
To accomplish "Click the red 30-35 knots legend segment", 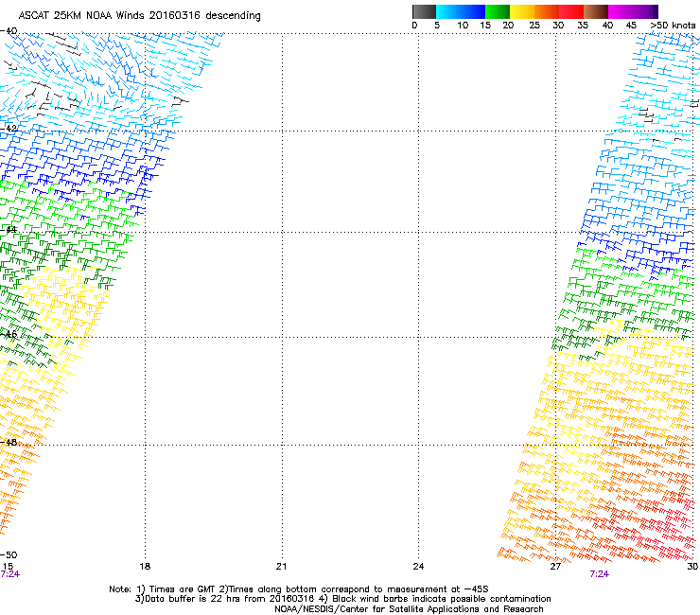I will pos(571,11).
